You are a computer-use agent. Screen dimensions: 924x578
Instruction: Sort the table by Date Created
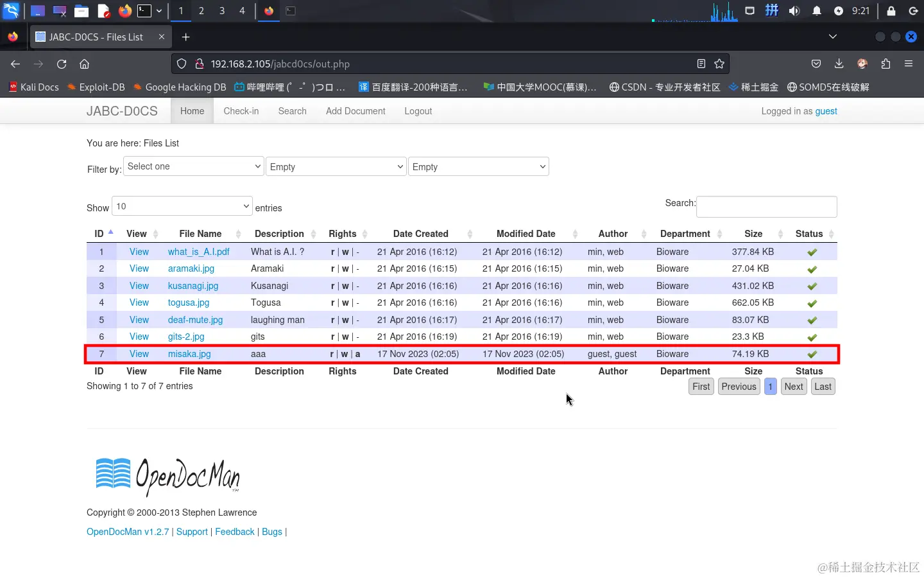pyautogui.click(x=421, y=234)
